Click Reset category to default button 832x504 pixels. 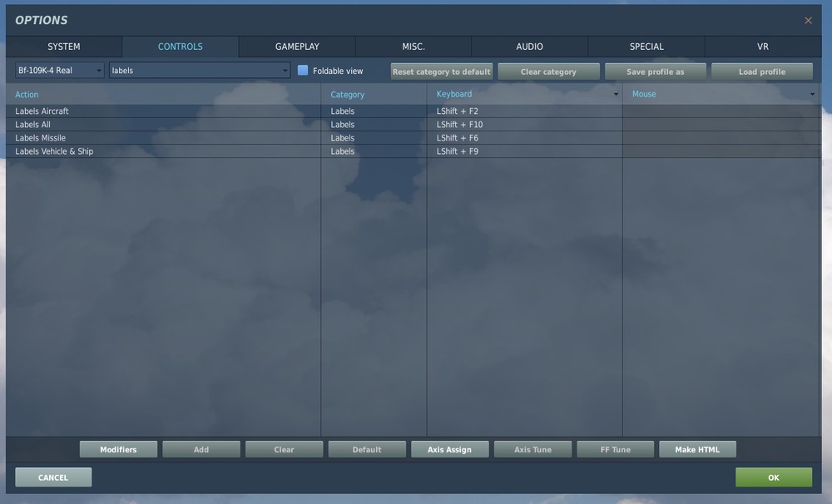pos(442,72)
